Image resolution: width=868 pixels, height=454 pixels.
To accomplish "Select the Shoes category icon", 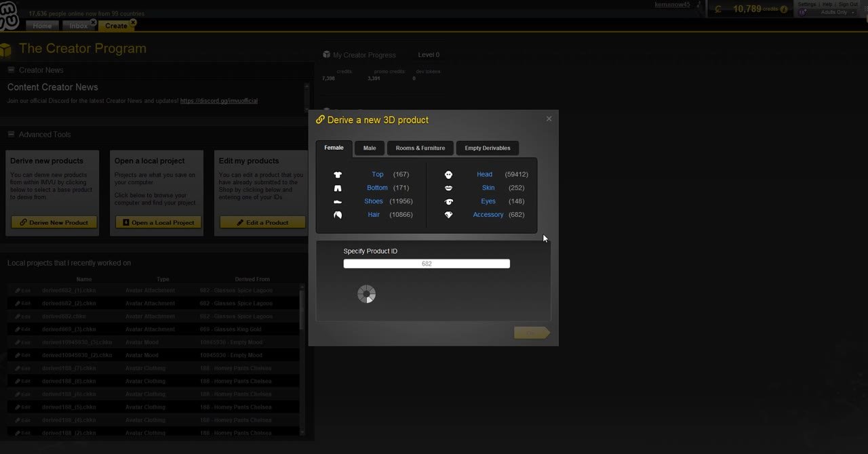I will 338,202.
